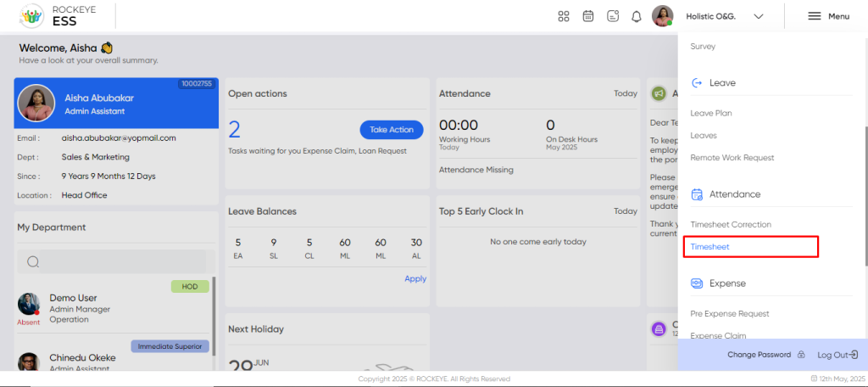Click the search magnifier in My Department
This screenshot has height=387, width=868.
33,261
